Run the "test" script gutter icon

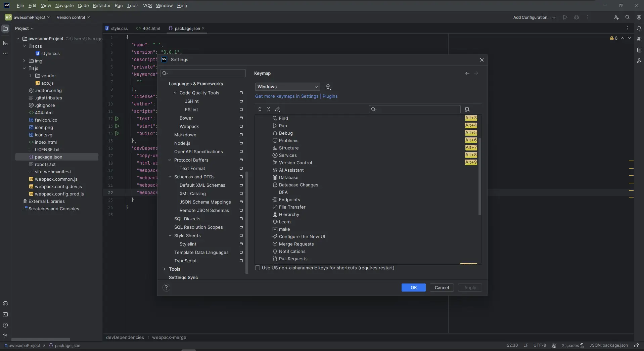(x=117, y=119)
